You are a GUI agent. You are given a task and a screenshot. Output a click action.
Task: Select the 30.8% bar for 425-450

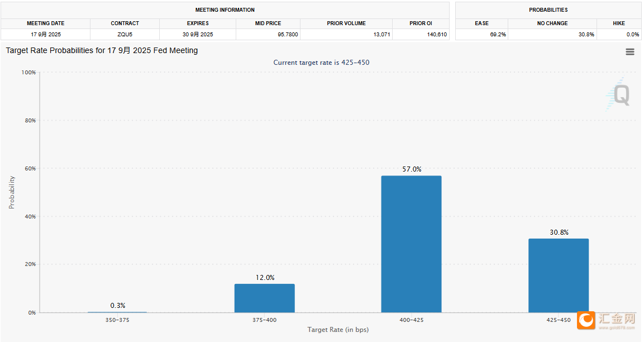(x=559, y=275)
